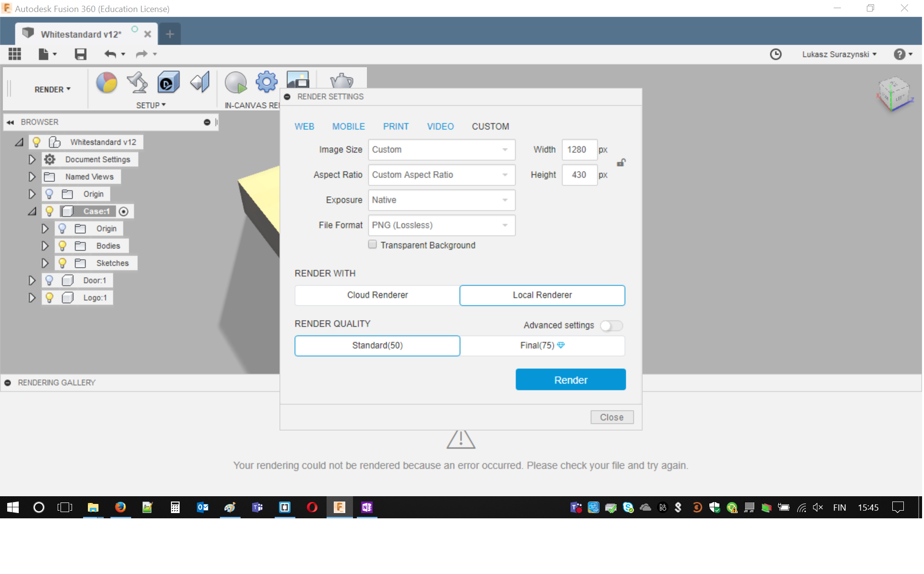Open the Windows Start menu
This screenshot has height=574, width=924.
(x=13, y=508)
